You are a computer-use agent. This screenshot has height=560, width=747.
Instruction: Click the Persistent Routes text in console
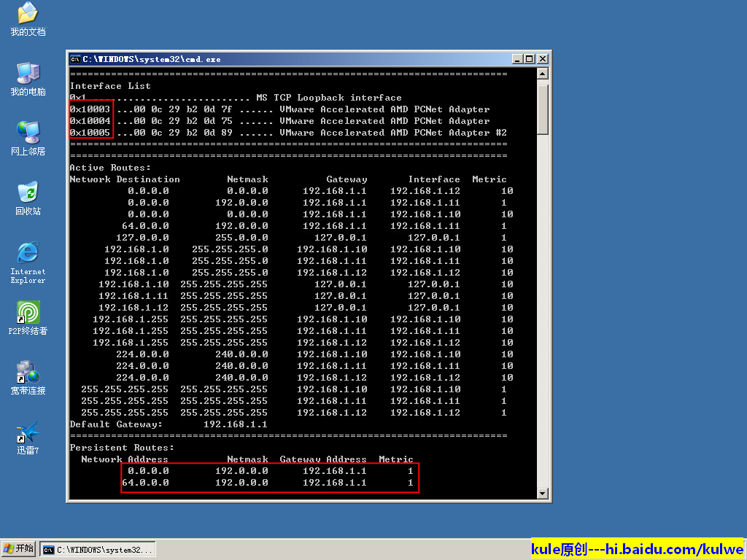pos(122,448)
